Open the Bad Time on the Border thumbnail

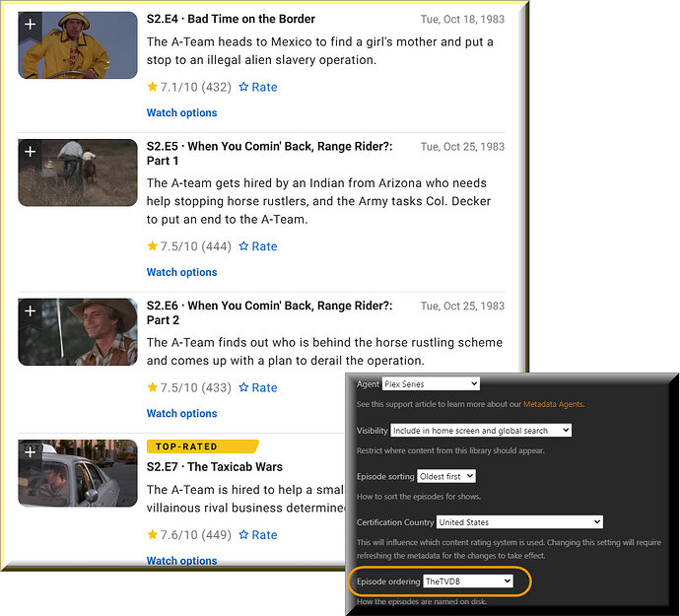coord(78,45)
